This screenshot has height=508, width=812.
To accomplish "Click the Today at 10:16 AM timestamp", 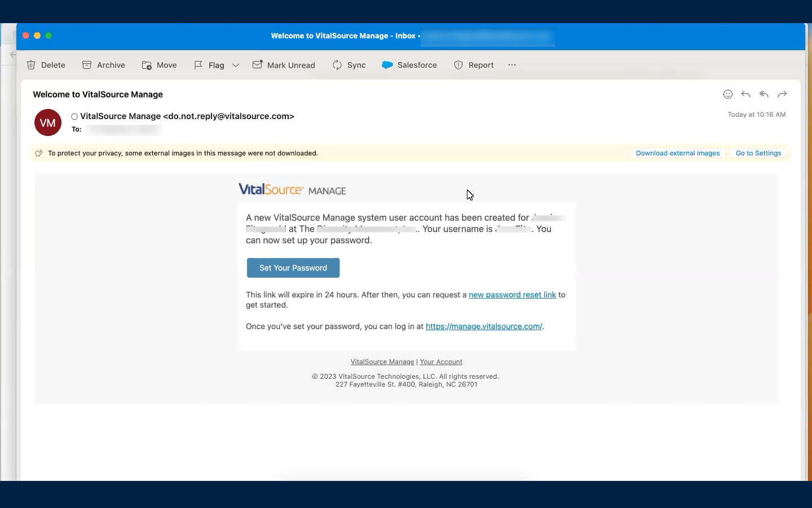I will tap(757, 115).
